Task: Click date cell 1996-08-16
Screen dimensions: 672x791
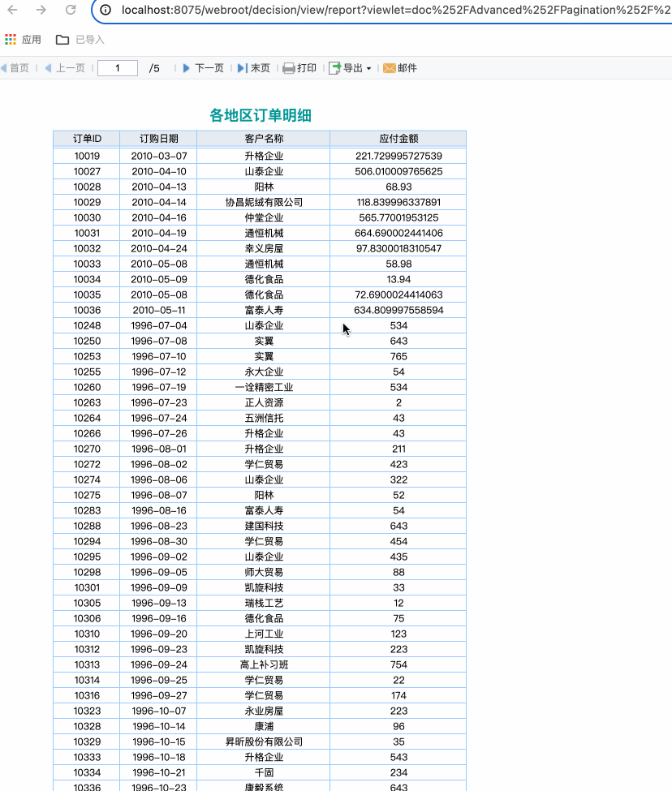Action: (x=158, y=510)
